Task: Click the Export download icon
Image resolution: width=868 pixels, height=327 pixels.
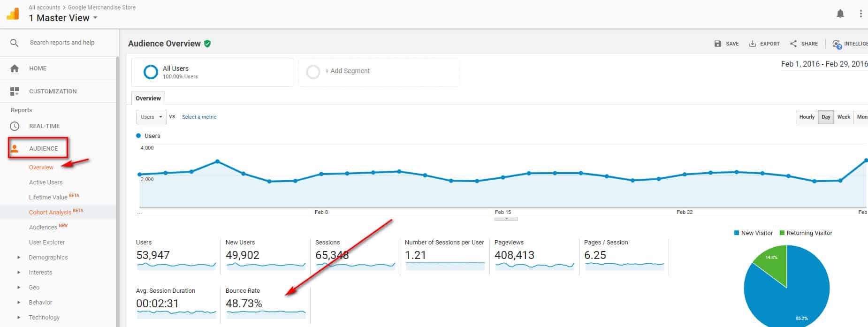Action: coord(753,44)
